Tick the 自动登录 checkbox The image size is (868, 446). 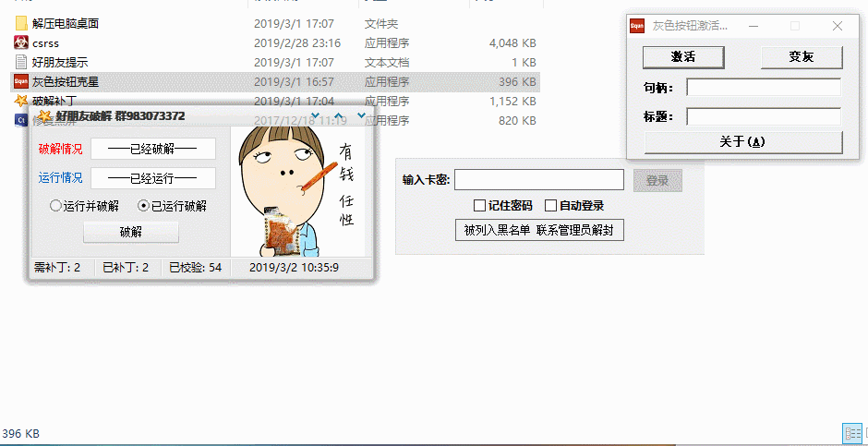[x=550, y=206]
